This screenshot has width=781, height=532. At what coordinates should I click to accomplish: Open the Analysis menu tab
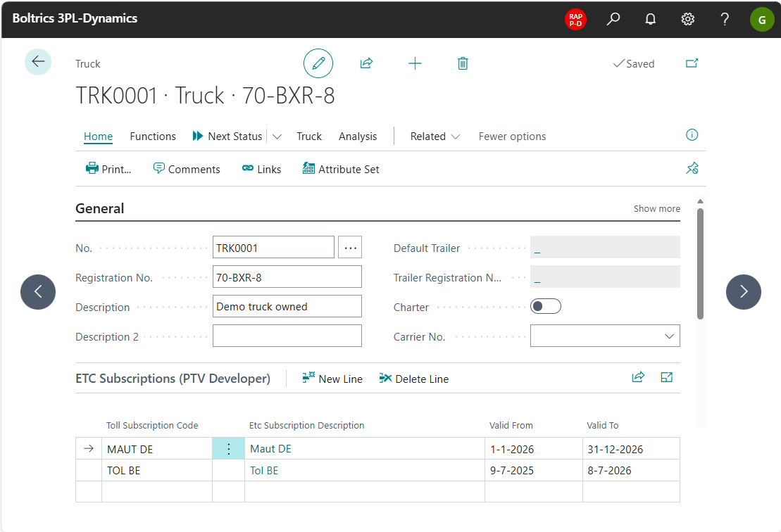[358, 137]
